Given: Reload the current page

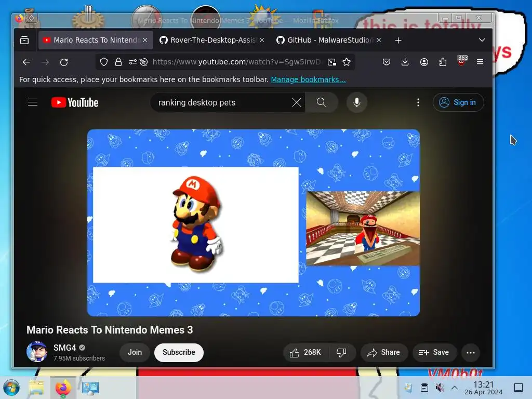Looking at the screenshot, I should tap(64, 62).
